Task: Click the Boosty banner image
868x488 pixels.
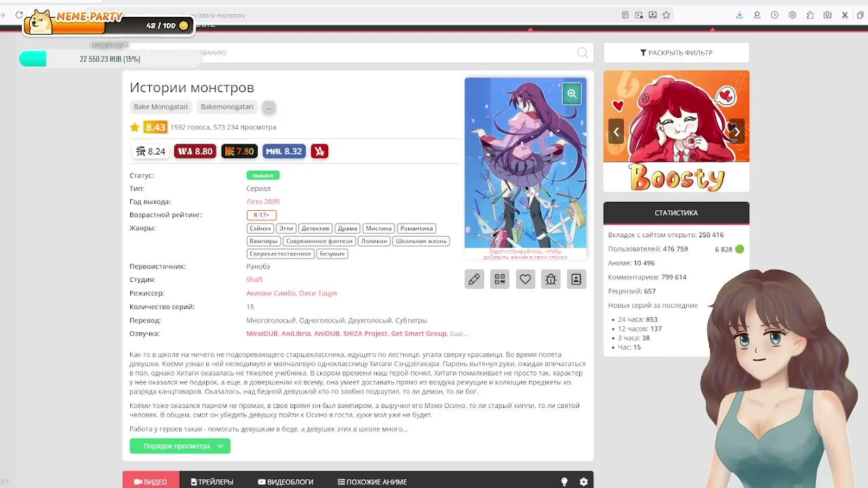Action: [x=676, y=131]
